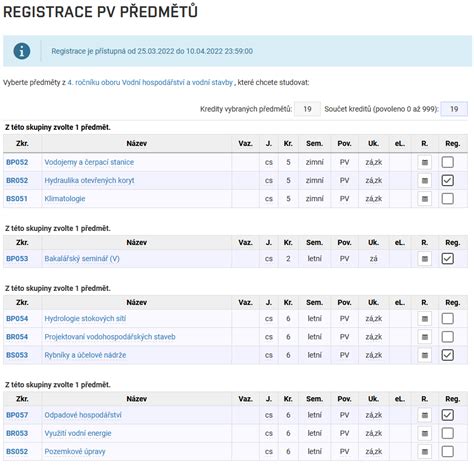The image size is (474, 465).
Task: Open the BR054 course code link
Action: [x=17, y=337]
